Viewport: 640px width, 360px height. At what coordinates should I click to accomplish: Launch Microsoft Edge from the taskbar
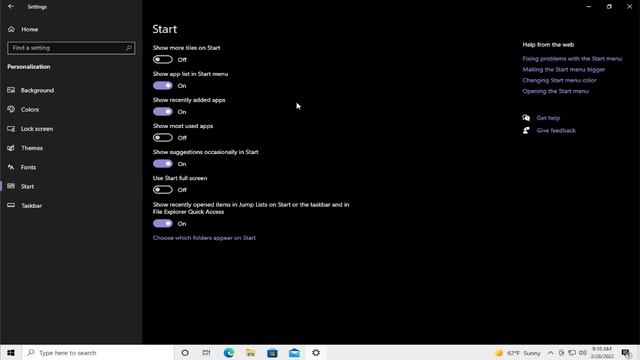229,353
